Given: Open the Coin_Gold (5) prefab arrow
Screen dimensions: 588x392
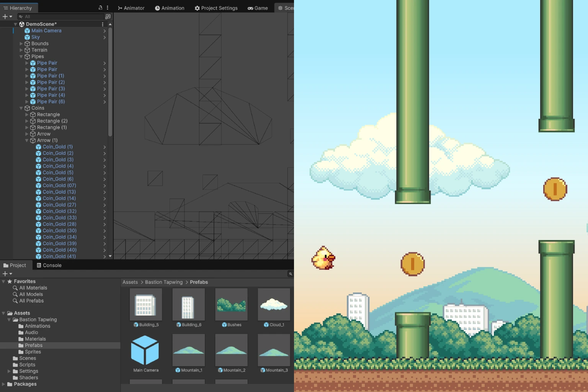Looking at the screenshot, I should [x=105, y=173].
